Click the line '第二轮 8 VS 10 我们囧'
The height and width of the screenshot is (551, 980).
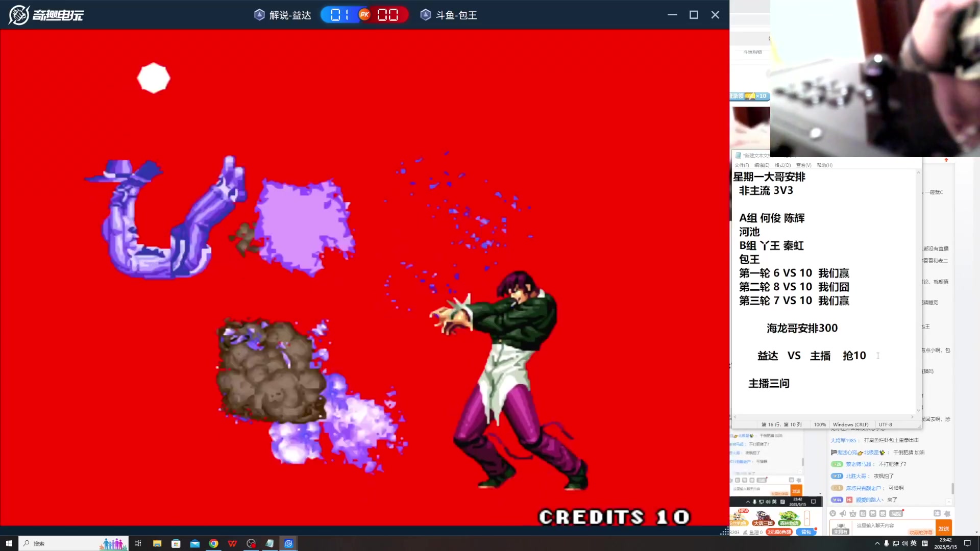pos(794,287)
